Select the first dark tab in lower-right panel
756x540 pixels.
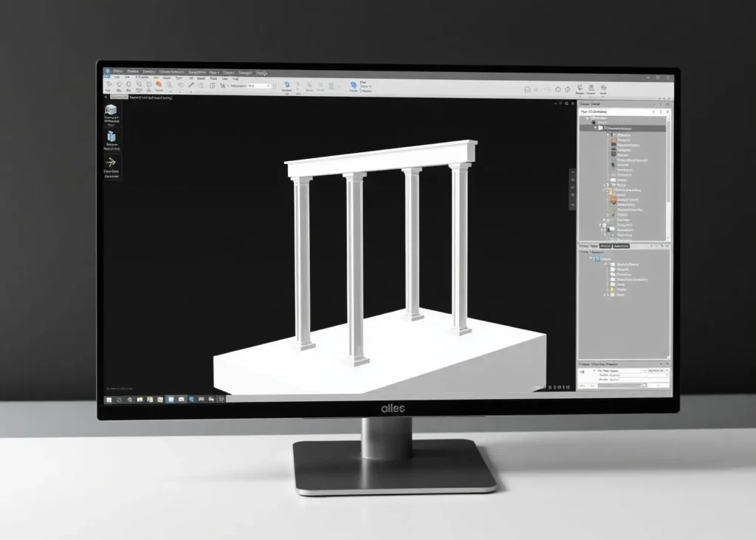point(605,246)
